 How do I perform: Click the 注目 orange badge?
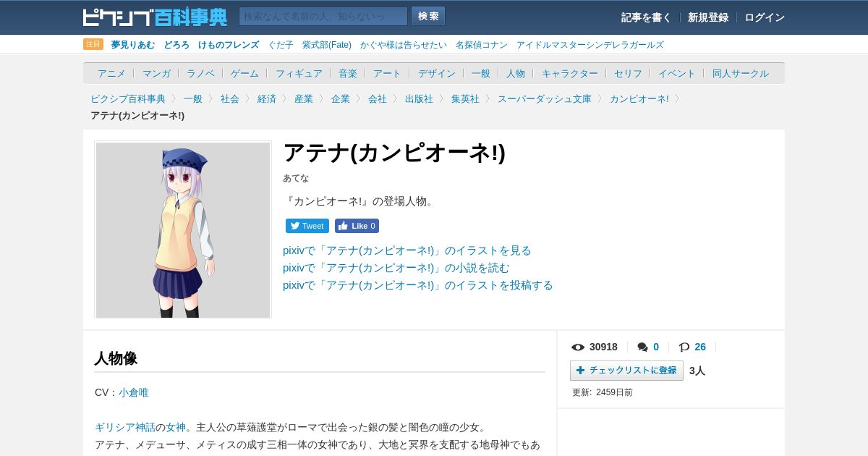[93, 44]
